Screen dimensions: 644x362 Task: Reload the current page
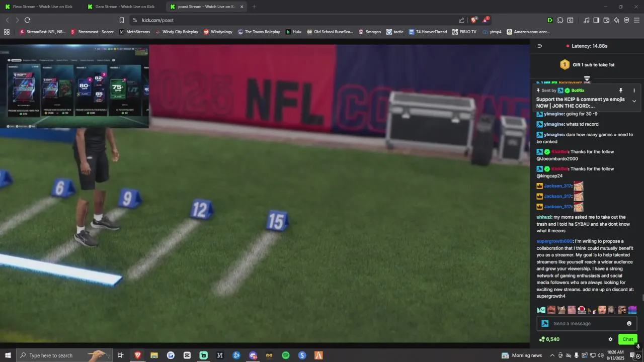(27, 20)
